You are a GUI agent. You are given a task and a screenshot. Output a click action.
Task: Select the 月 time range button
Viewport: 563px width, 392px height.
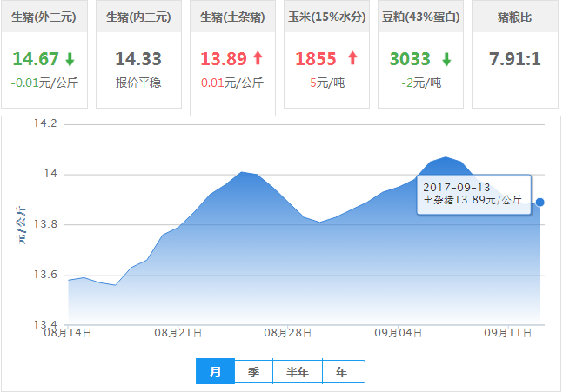pyautogui.click(x=216, y=372)
